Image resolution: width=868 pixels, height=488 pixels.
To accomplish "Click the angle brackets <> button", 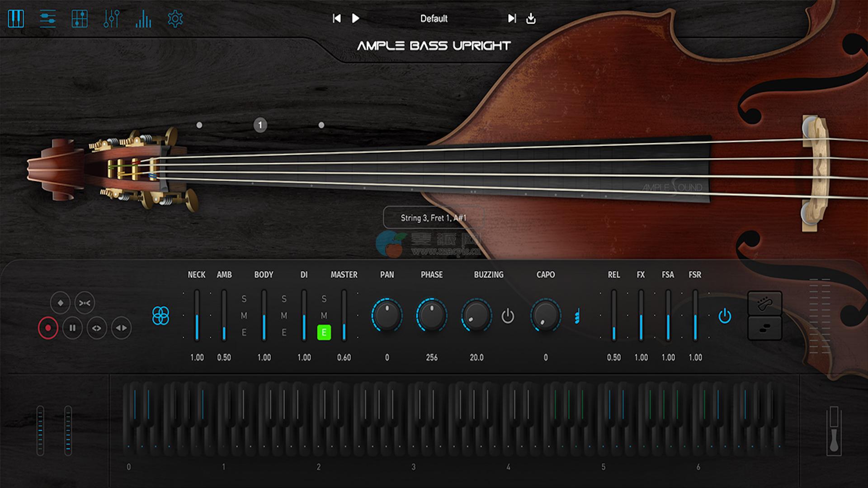I will click(97, 328).
